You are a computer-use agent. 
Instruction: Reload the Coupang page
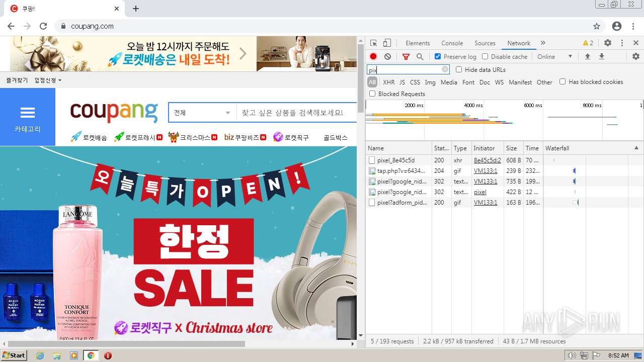(43, 26)
